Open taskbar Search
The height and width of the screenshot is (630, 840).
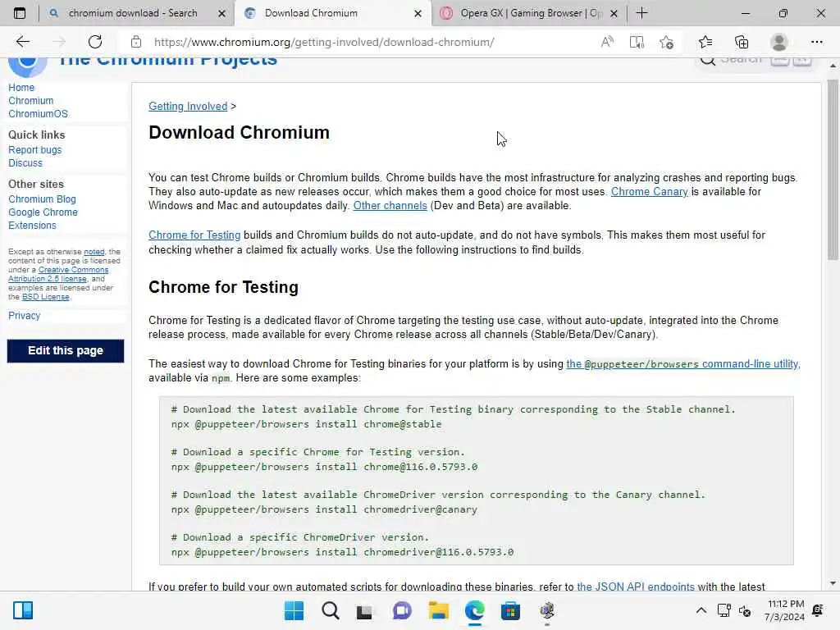(x=330, y=610)
